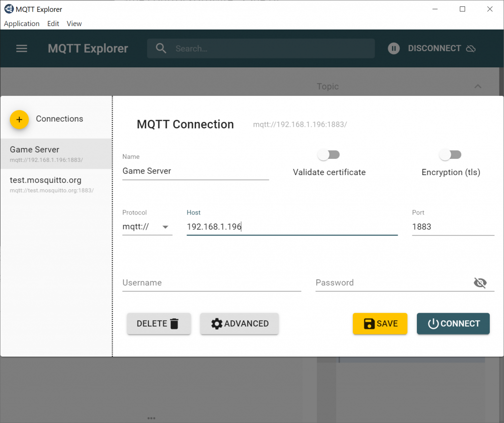Viewport: 504px width, 423px height.
Task: Click the Name input field
Action: pos(195,171)
